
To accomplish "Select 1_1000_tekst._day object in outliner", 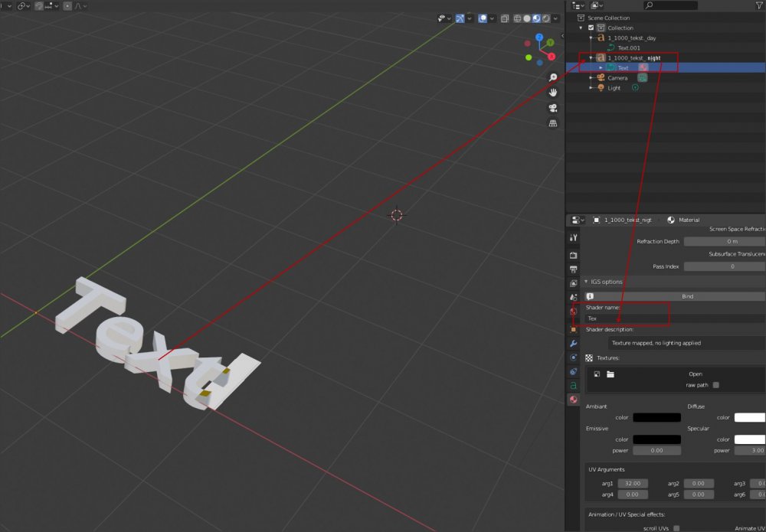I will coord(631,38).
